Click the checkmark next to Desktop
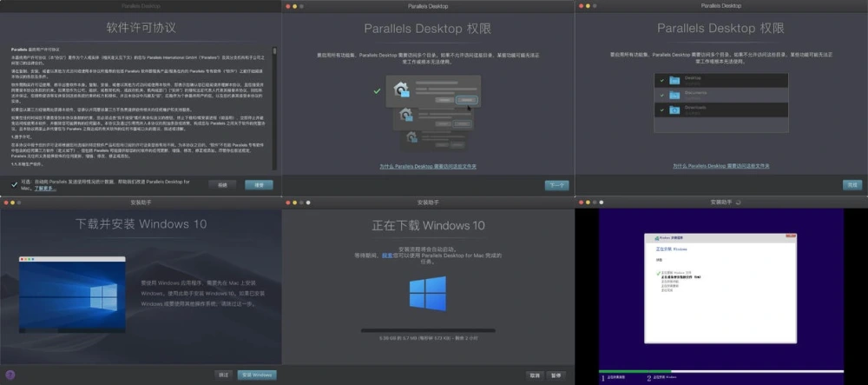Screen dimensions: 868x385 coord(661,80)
